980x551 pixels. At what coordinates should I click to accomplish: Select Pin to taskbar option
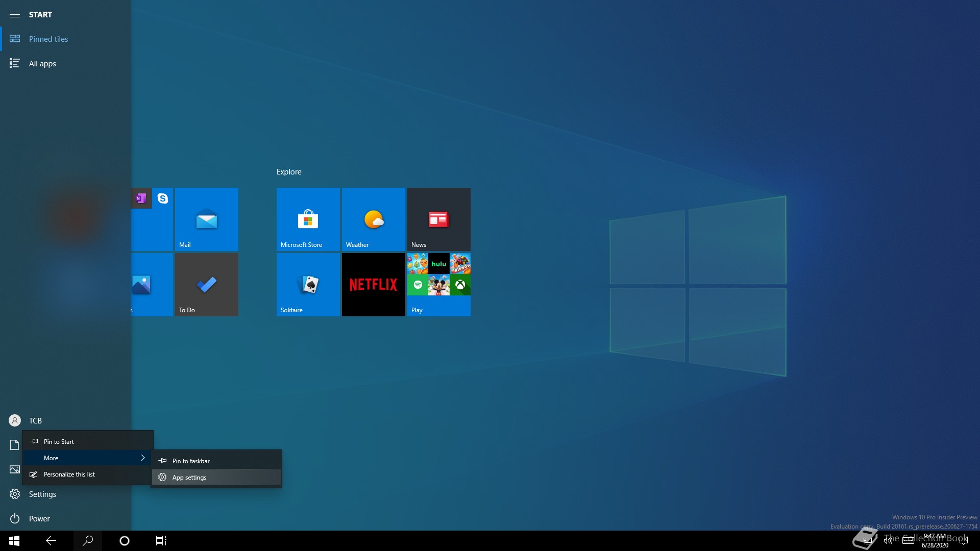click(191, 461)
